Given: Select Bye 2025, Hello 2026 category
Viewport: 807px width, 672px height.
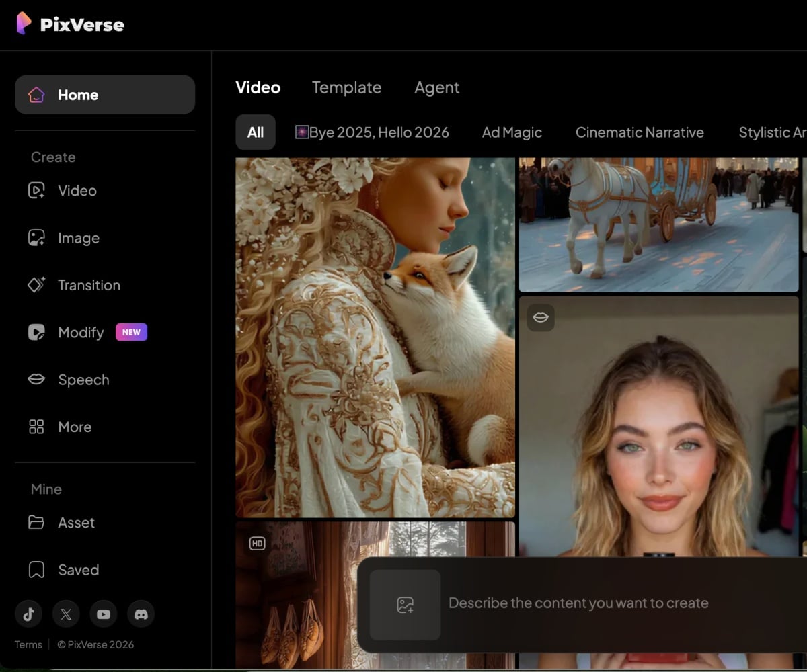Looking at the screenshot, I should pyautogui.click(x=372, y=132).
